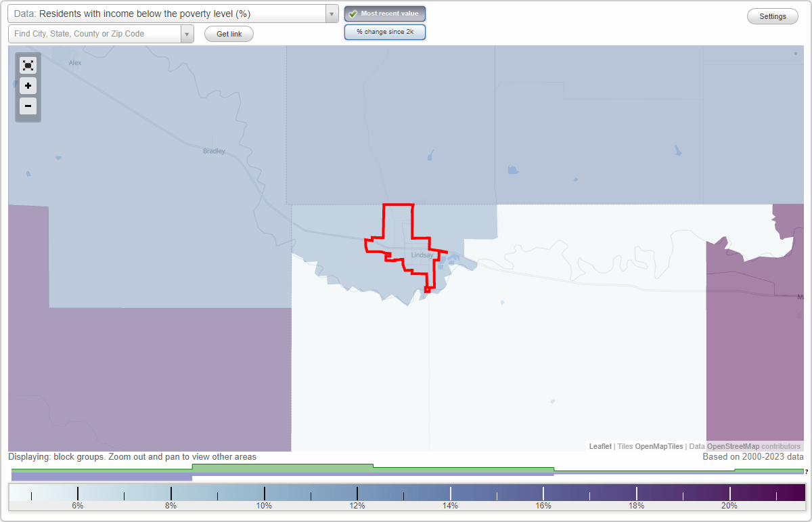This screenshot has height=522, width=812.
Task: Click the 12% mark on the color scale
Action: [357, 494]
